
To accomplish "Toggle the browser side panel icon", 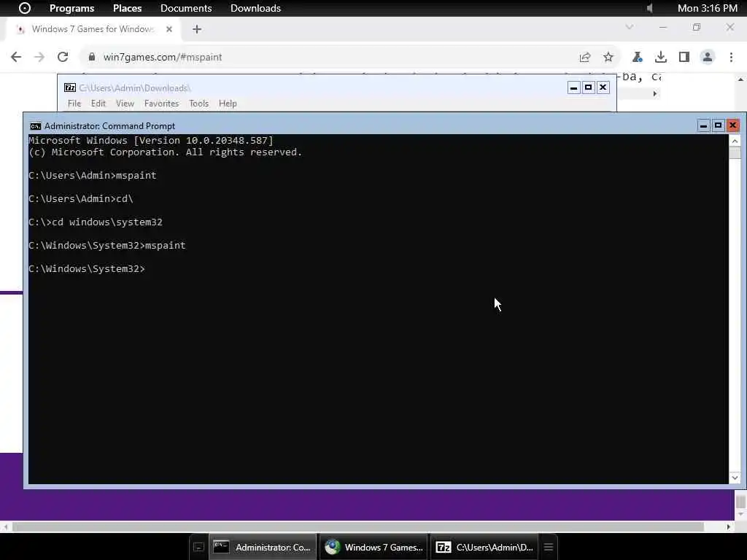I will point(684,57).
